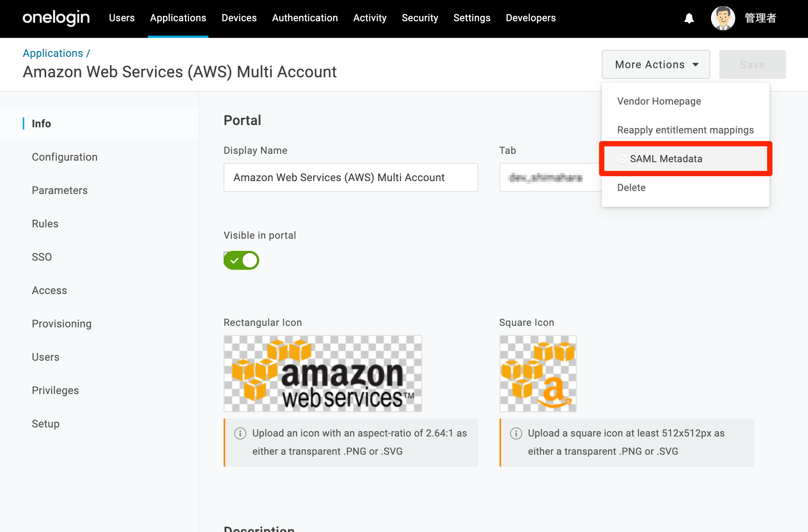Image resolution: width=808 pixels, height=532 pixels.
Task: Click the square AWS icon image
Action: click(x=538, y=374)
